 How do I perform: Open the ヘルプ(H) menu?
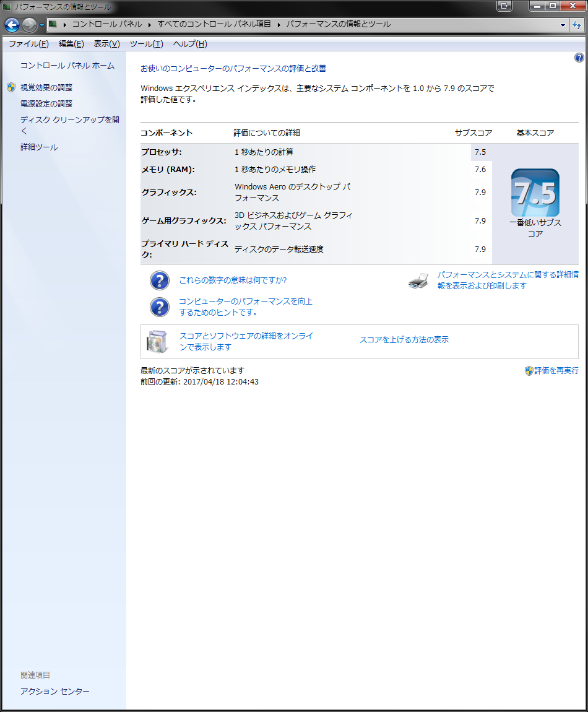(190, 44)
